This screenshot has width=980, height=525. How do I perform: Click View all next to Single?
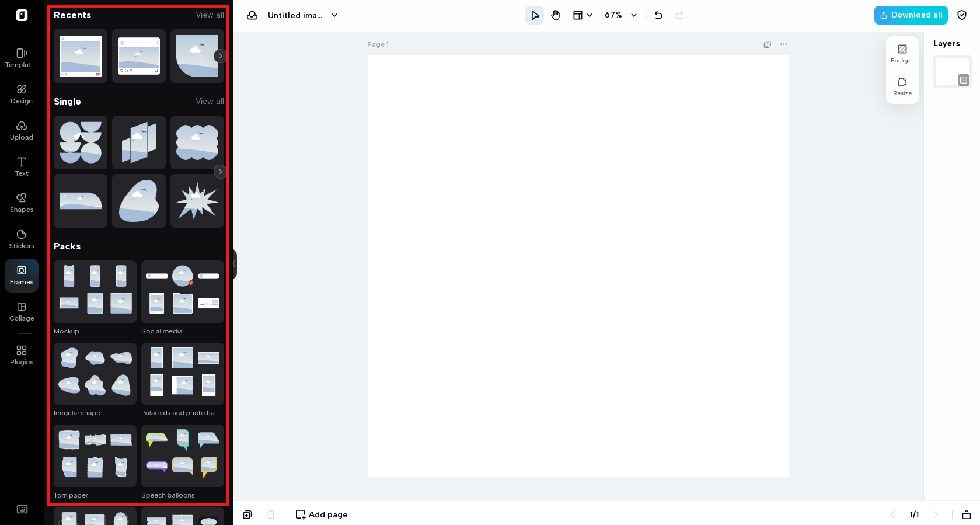coord(210,102)
